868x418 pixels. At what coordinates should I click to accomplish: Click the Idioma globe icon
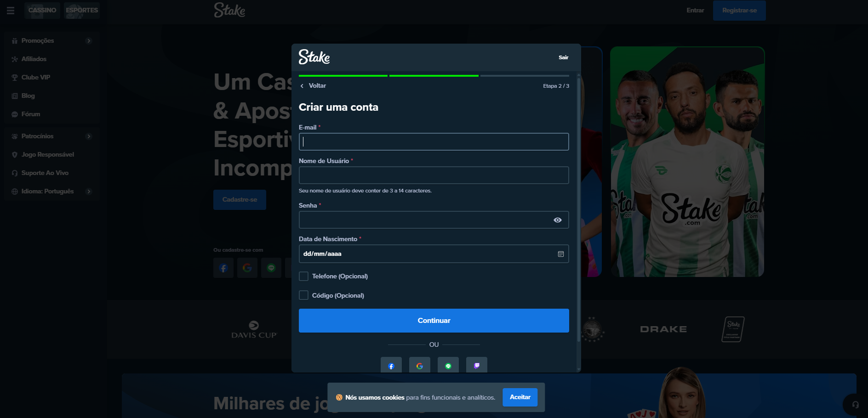click(15, 192)
